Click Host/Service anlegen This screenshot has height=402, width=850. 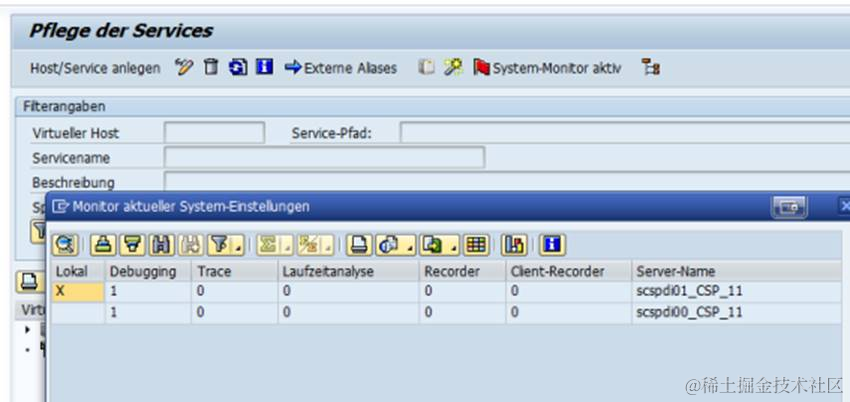point(95,68)
